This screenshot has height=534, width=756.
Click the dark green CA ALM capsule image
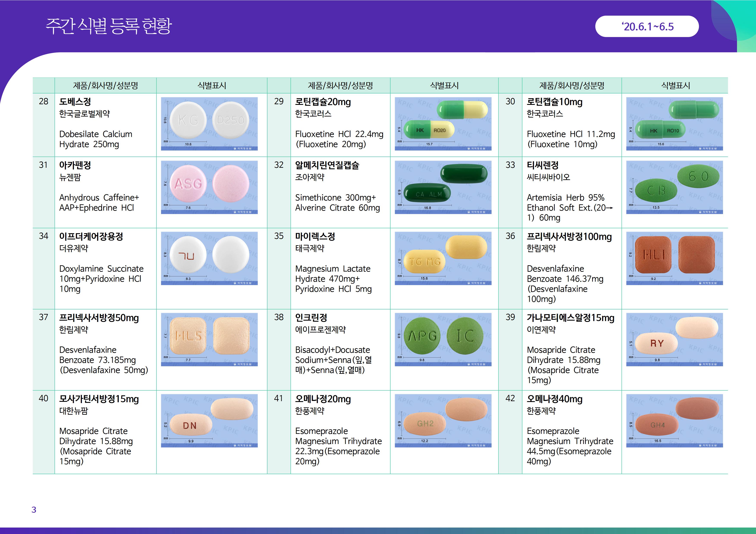tap(443, 187)
